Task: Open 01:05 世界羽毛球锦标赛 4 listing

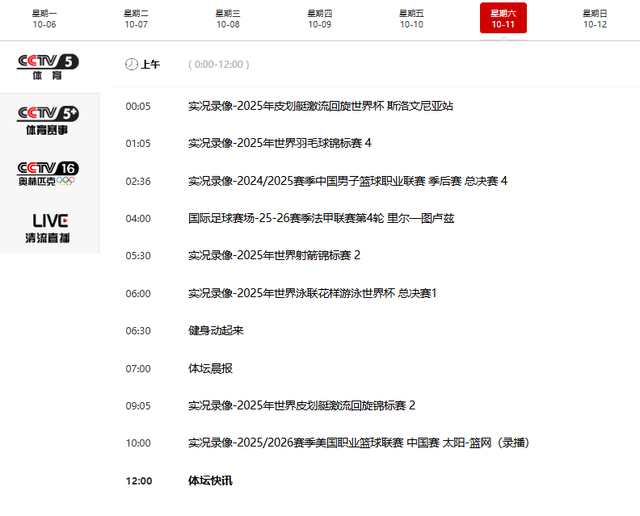Action: click(x=279, y=143)
